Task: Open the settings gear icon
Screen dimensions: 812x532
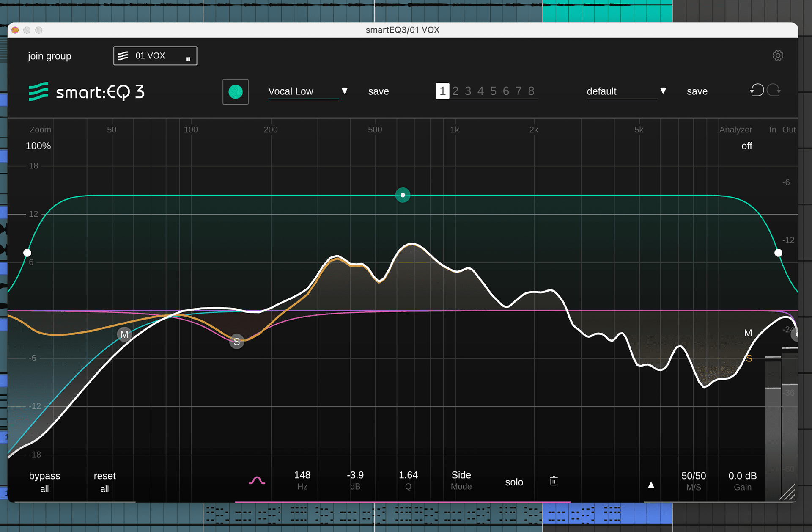Action: (x=778, y=55)
